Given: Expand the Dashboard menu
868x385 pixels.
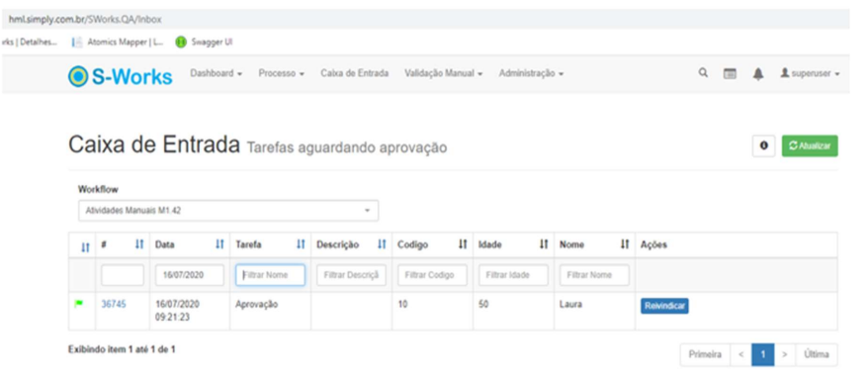Looking at the screenshot, I should 216,73.
